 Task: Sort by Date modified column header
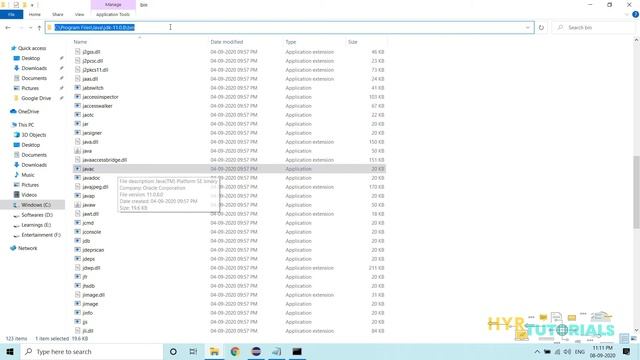coord(227,42)
